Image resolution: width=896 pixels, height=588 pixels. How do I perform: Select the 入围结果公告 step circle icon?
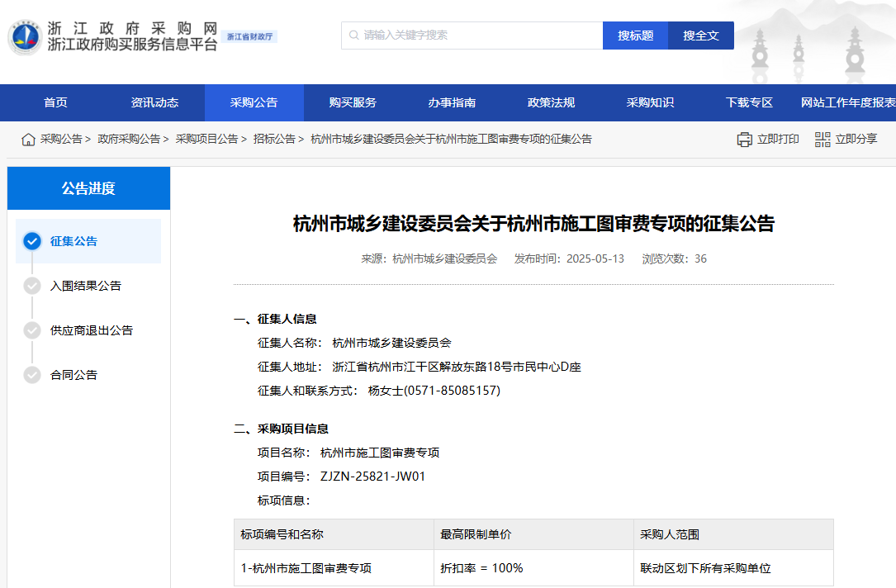tap(32, 286)
